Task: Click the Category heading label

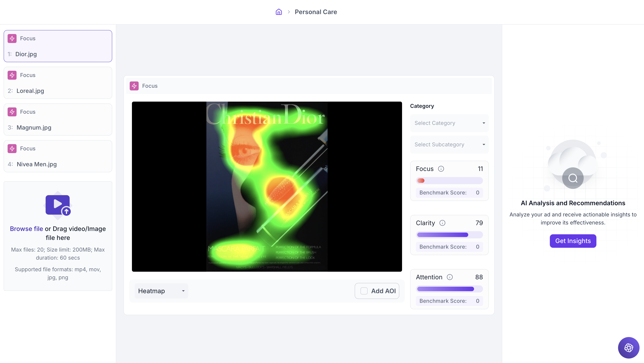Action: [x=422, y=106]
